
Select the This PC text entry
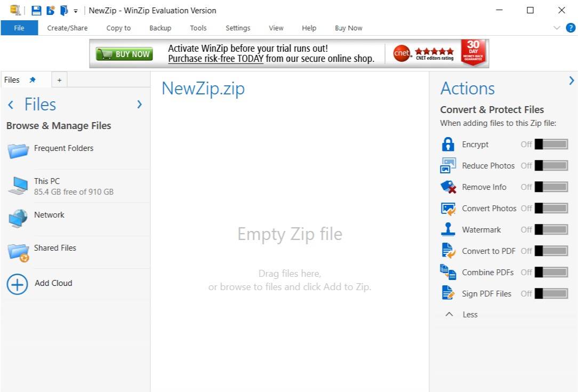74,186
